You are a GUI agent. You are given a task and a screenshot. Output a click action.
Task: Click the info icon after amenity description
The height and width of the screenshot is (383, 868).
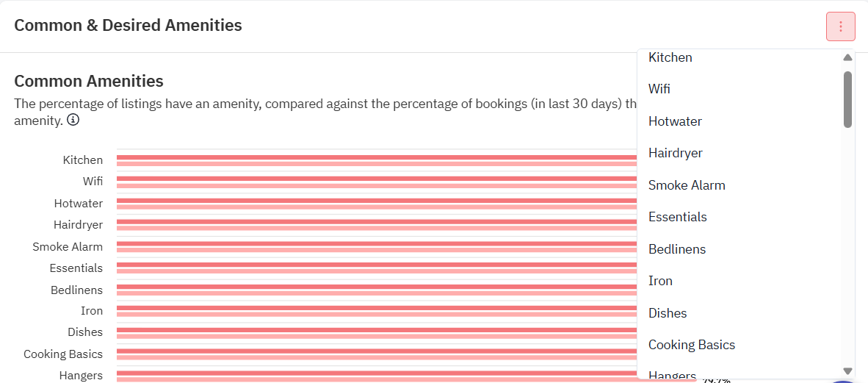(x=73, y=120)
